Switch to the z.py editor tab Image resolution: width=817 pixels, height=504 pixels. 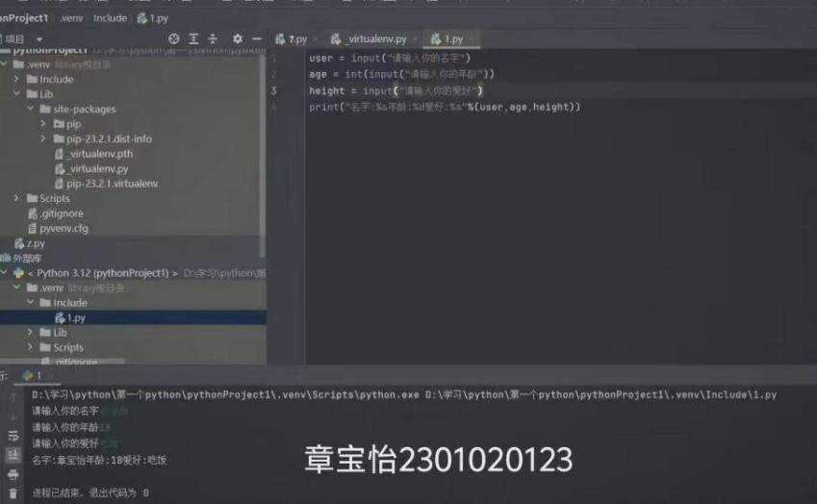(x=292, y=39)
